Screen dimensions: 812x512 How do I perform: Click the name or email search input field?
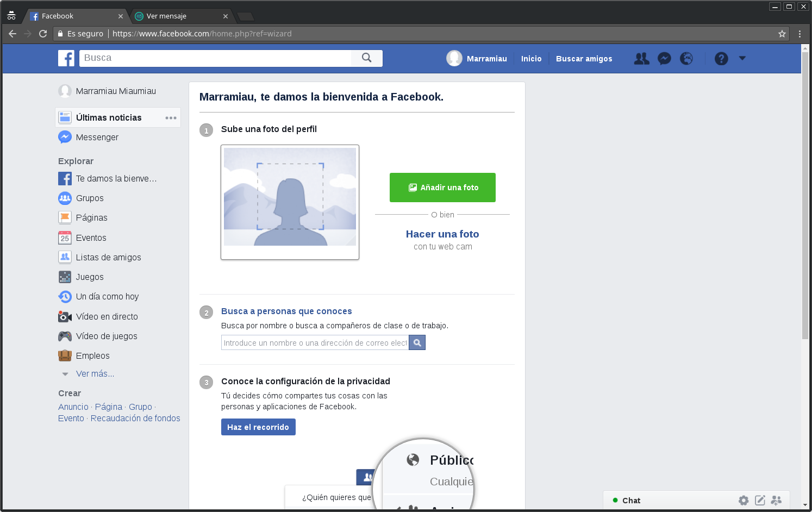315,343
